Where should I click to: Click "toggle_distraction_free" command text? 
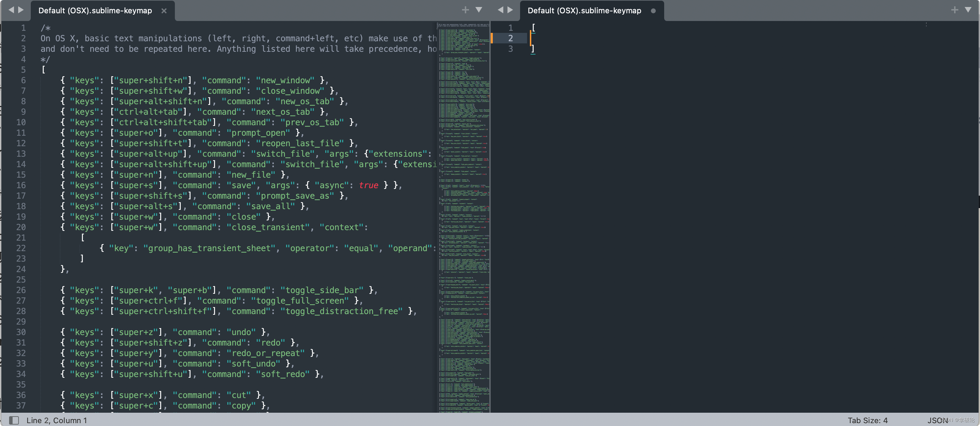(x=341, y=311)
